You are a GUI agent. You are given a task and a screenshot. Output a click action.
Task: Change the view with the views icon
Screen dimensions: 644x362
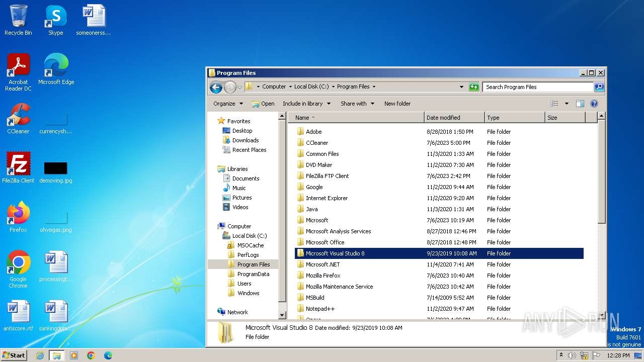[554, 104]
